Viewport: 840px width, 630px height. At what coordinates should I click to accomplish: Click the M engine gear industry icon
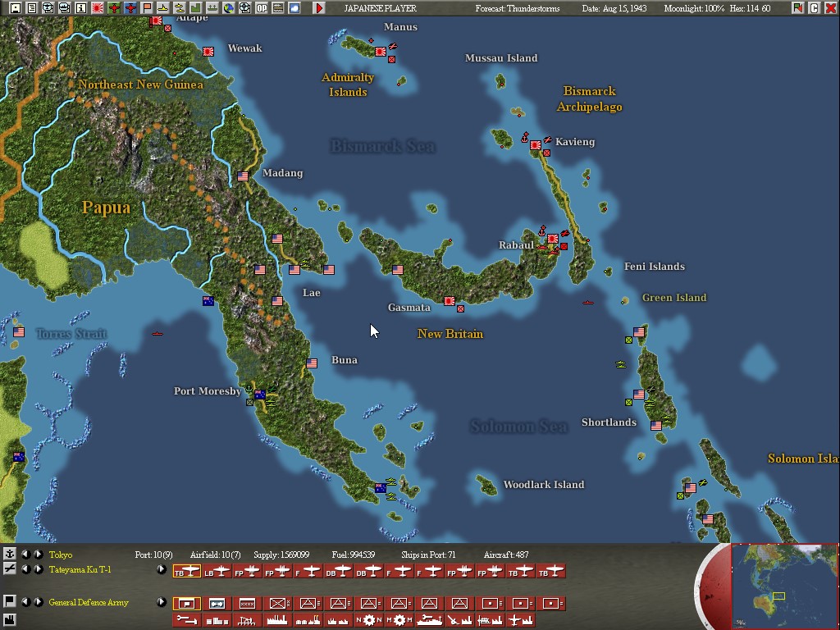click(x=399, y=620)
